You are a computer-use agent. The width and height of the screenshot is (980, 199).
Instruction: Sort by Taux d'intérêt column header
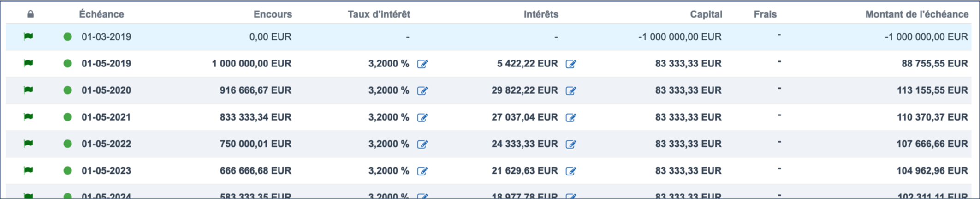click(x=379, y=14)
